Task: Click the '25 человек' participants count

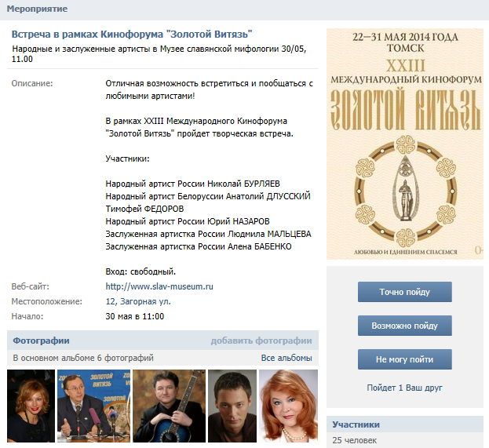Action: [354, 440]
